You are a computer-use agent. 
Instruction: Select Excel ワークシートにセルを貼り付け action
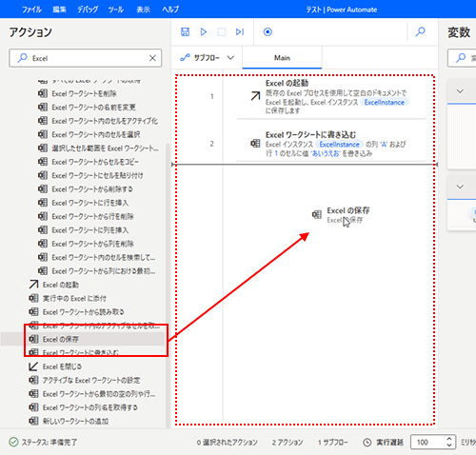97,175
